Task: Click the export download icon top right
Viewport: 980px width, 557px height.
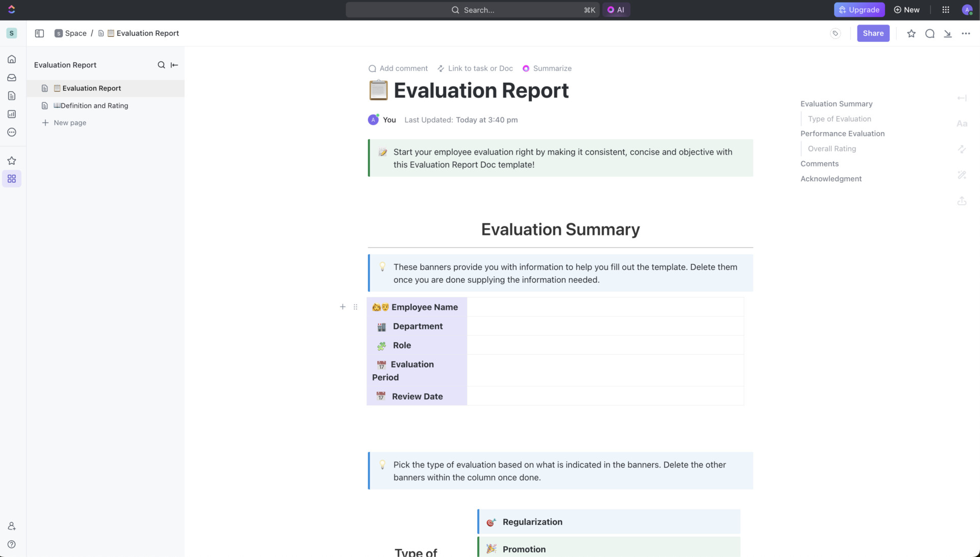Action: click(x=948, y=33)
